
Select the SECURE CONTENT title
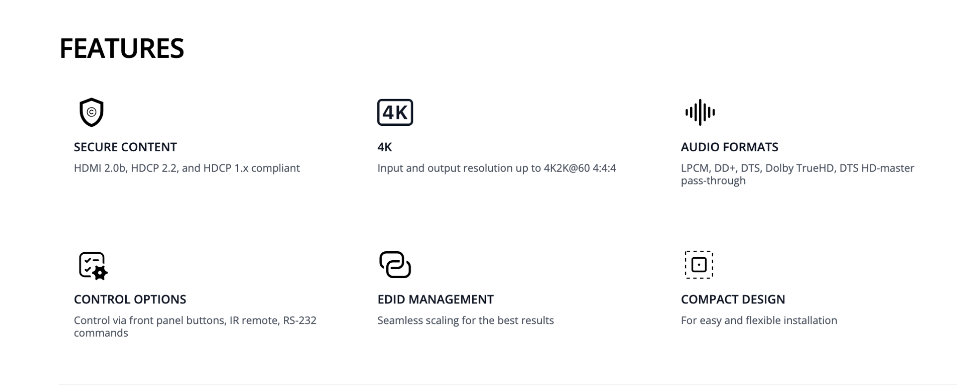(125, 147)
